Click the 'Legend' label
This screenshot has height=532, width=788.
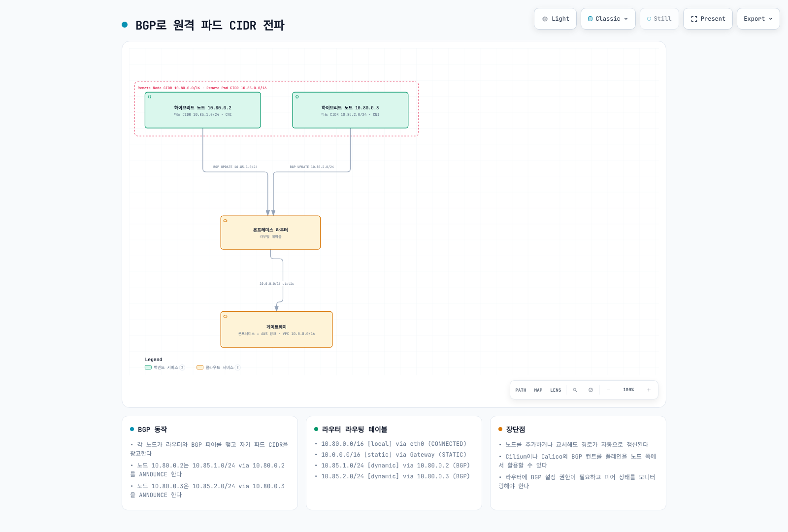(154, 360)
